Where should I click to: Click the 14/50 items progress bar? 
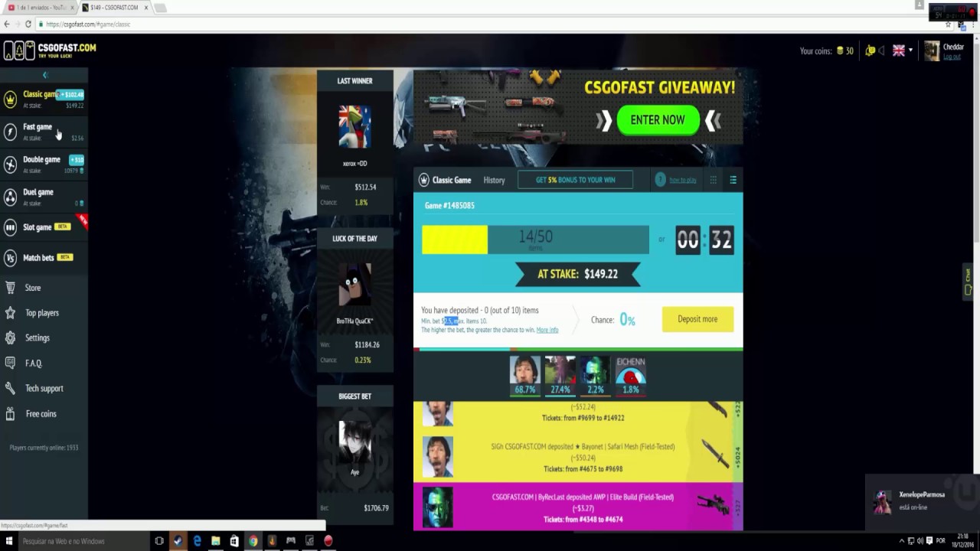click(x=535, y=240)
